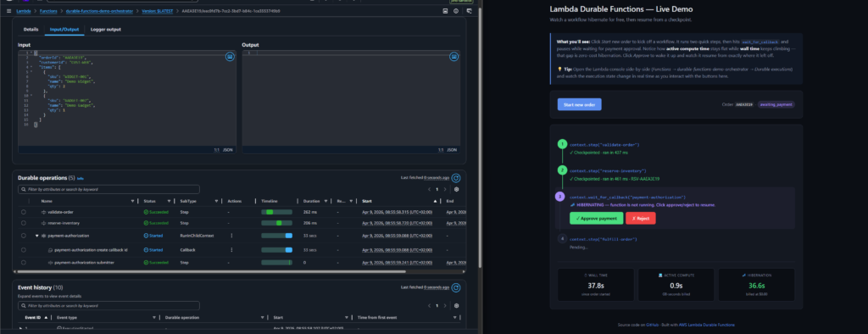Open the Status column filter dropdown

(x=170, y=201)
